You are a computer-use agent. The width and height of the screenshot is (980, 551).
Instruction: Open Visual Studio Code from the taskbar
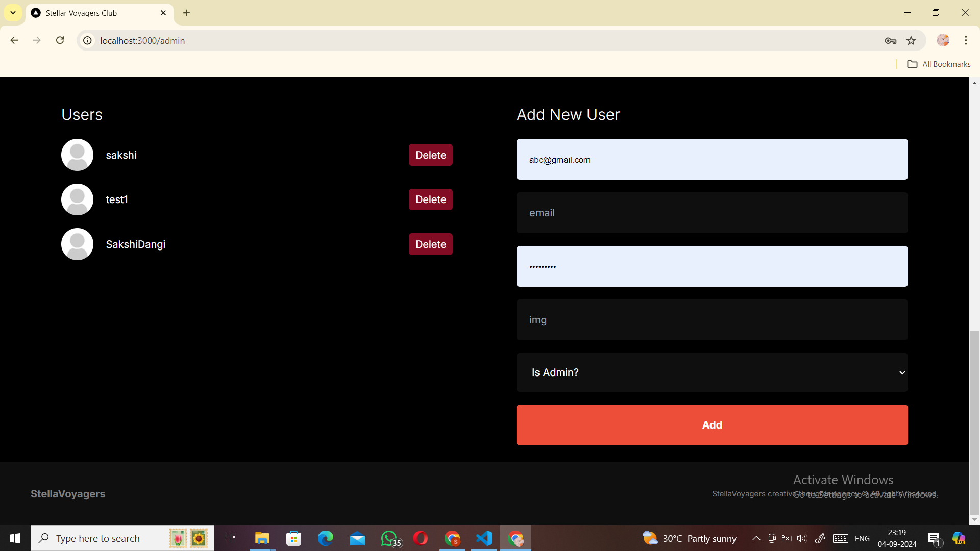point(483,538)
